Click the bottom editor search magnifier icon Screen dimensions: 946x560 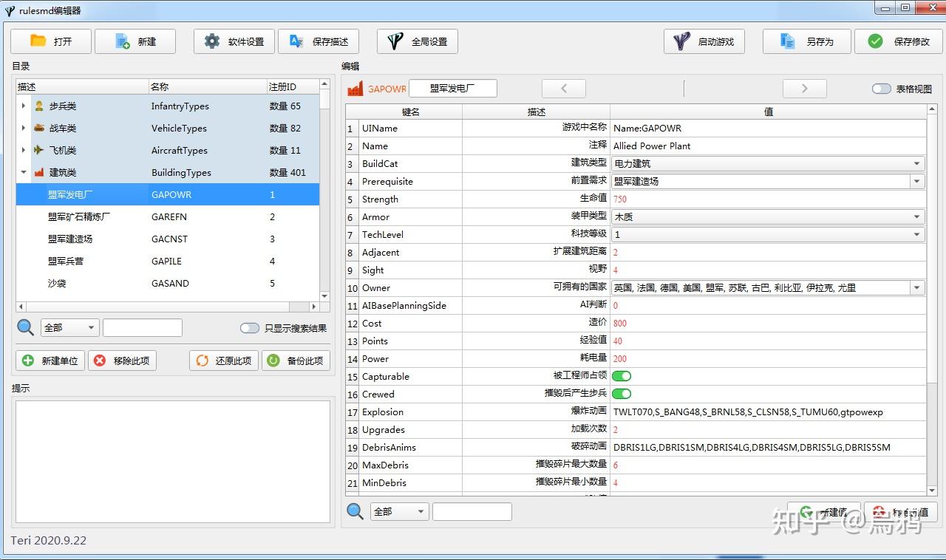[x=355, y=511]
